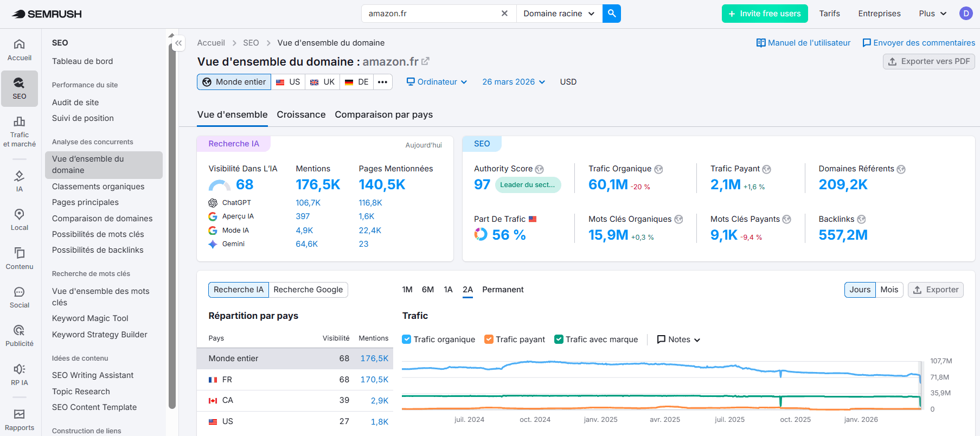Select the UK database
This screenshot has width=980, height=436.
(322, 82)
